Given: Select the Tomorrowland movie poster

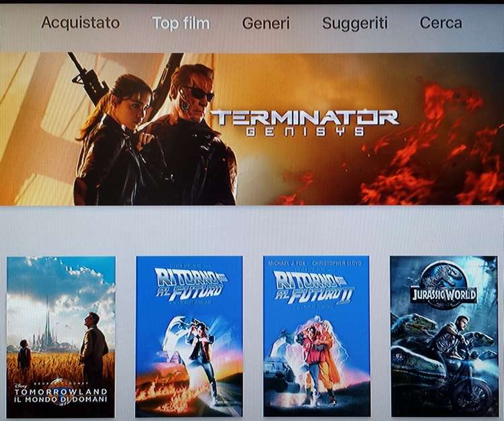Looking at the screenshot, I should tap(60, 336).
